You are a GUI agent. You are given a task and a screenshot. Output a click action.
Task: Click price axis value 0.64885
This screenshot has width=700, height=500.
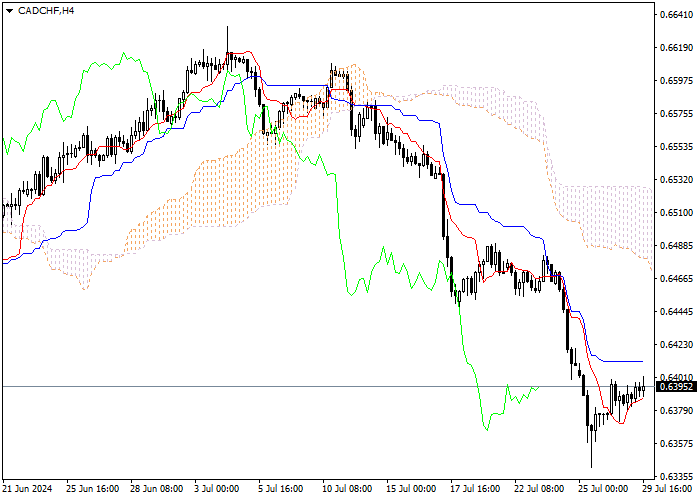pos(676,246)
